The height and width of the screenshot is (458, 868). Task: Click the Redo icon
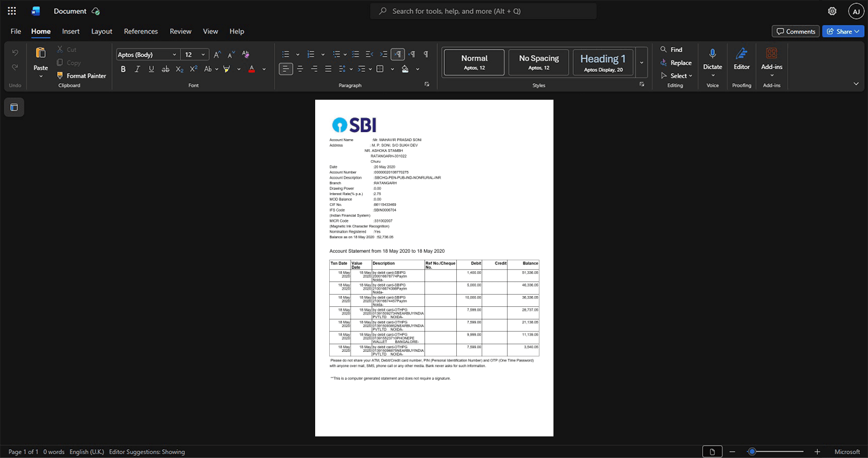(x=15, y=67)
